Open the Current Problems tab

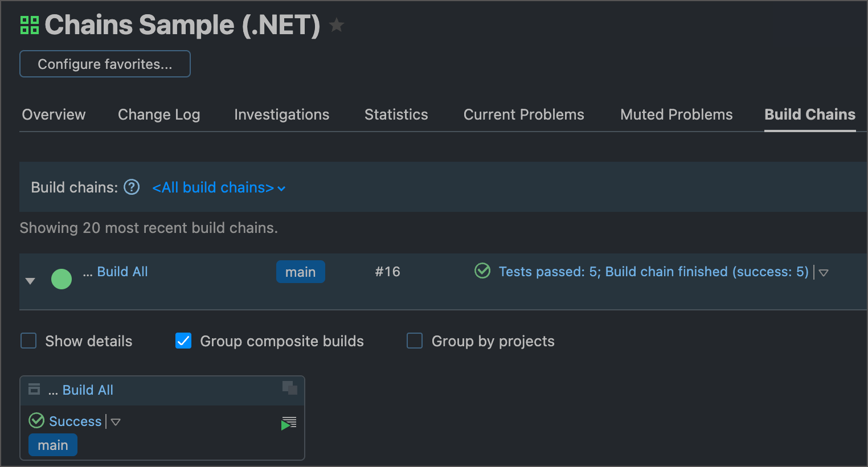[523, 114]
